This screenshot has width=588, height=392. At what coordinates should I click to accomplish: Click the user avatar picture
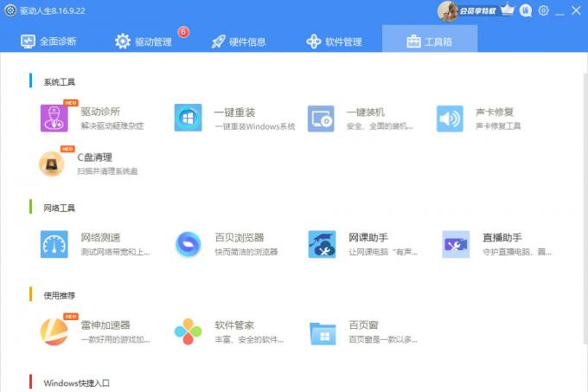(447, 11)
